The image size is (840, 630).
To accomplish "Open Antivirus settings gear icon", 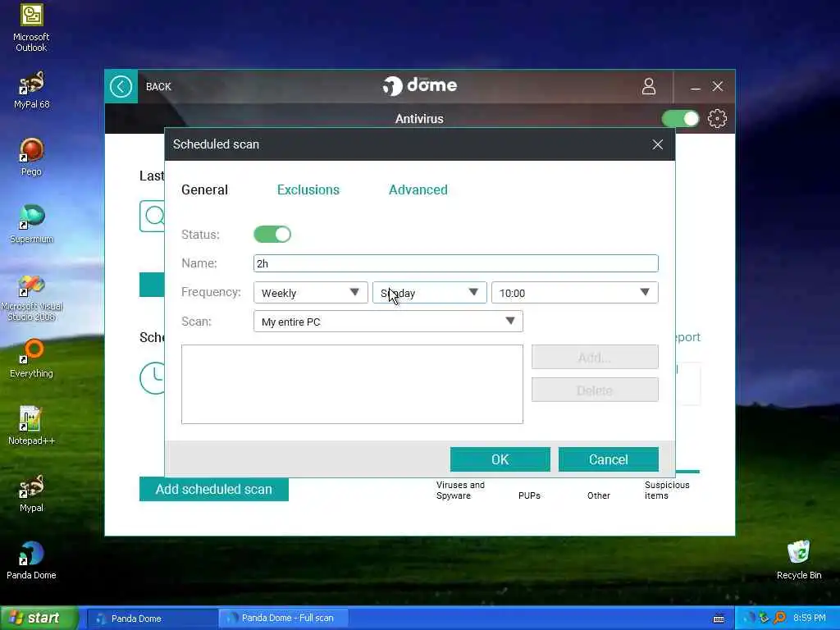I will [x=717, y=118].
